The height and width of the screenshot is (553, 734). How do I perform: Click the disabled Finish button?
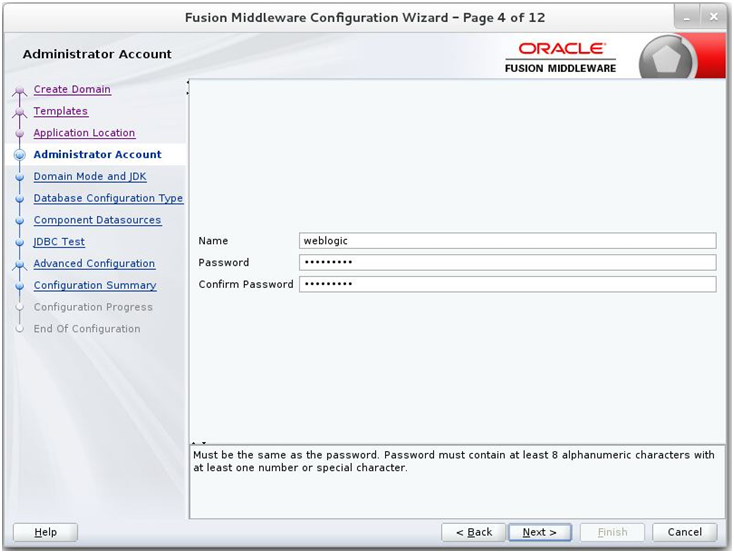(612, 532)
